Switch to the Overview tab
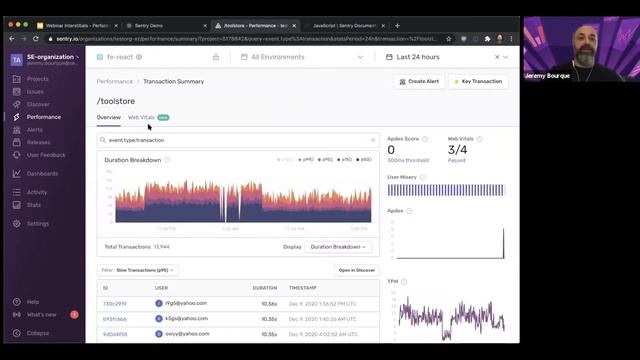 click(x=109, y=118)
